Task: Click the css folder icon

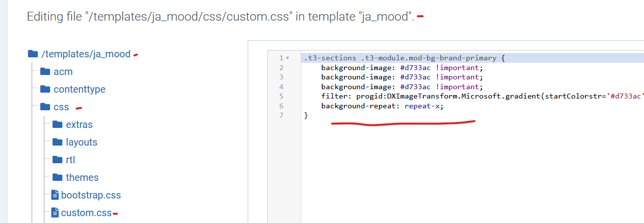Action: (45, 107)
